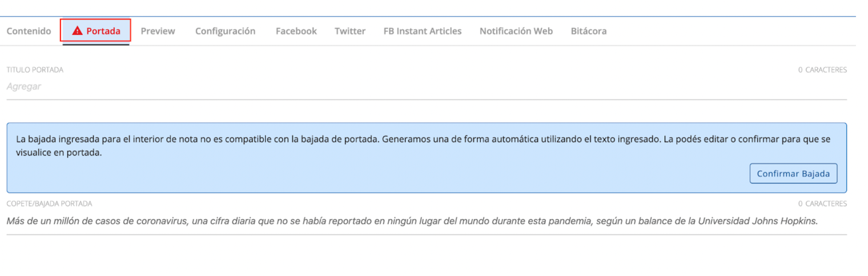Click 'visualice en portada' line in the notice
Image resolution: width=868 pixels, height=276 pixels.
[59, 153]
